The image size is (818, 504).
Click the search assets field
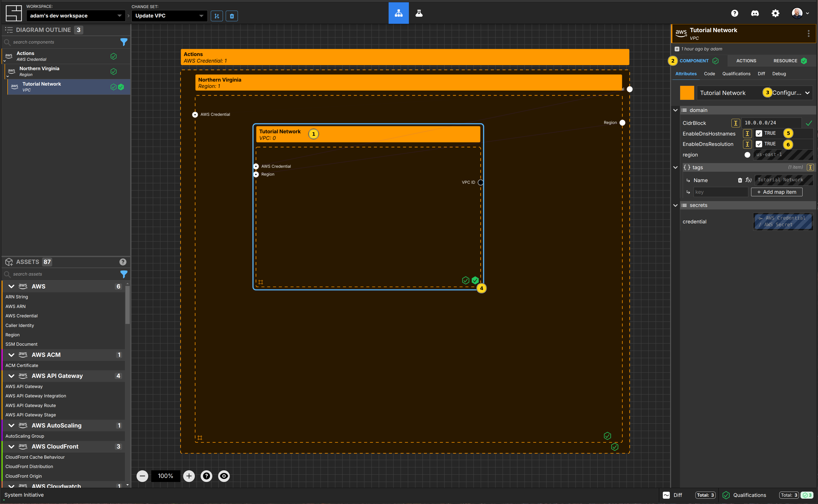65,274
